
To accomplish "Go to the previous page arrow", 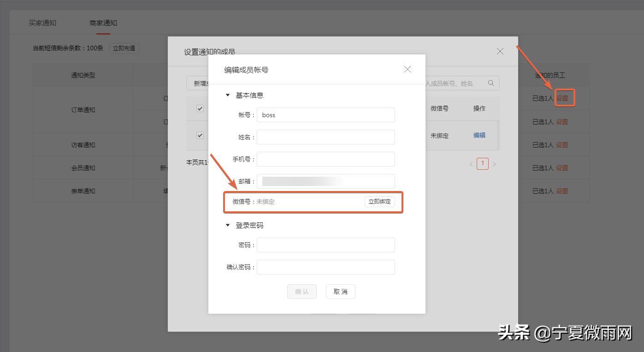I will 471,164.
